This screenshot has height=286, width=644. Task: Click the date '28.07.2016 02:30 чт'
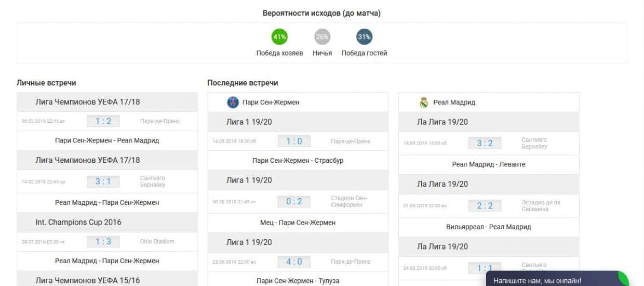[x=43, y=242]
